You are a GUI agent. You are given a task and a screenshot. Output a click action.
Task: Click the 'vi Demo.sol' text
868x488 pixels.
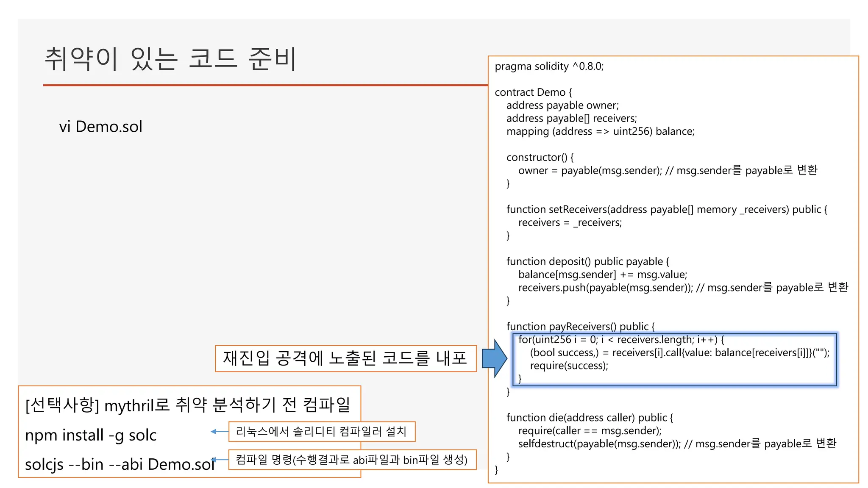point(101,127)
